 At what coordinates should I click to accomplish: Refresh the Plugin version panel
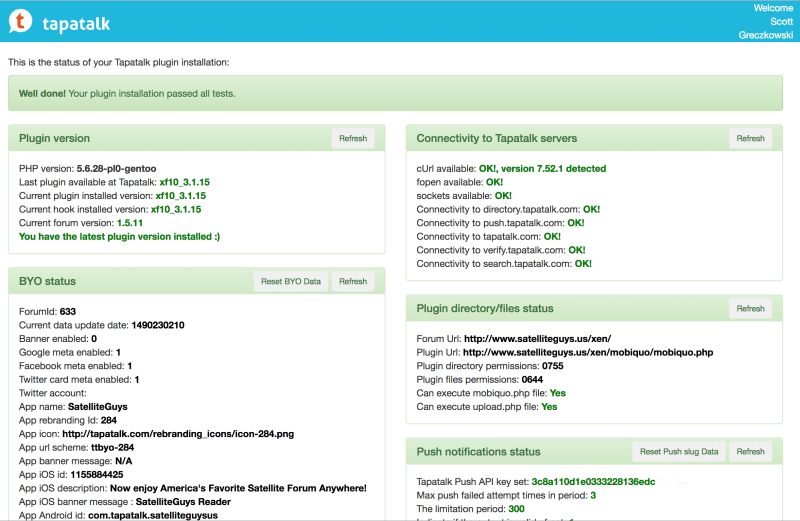click(x=353, y=138)
